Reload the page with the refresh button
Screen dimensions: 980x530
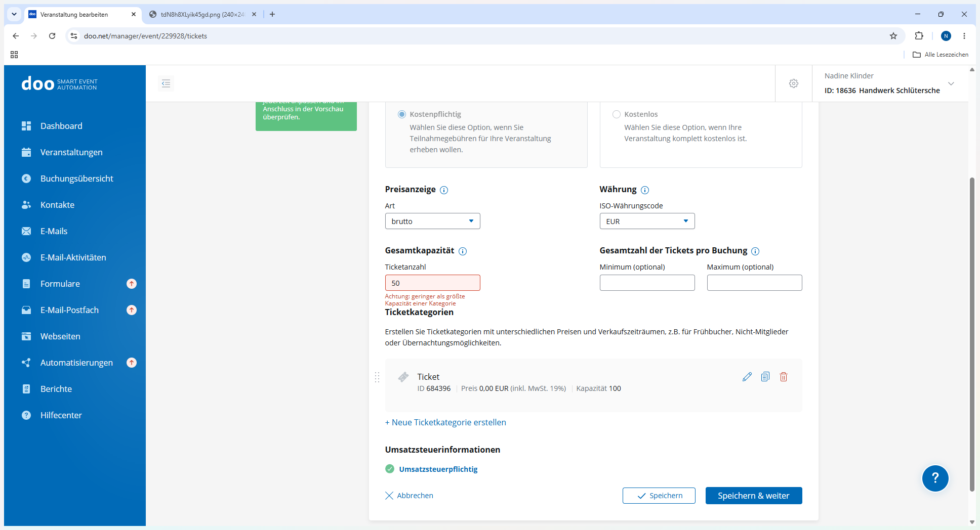52,36
